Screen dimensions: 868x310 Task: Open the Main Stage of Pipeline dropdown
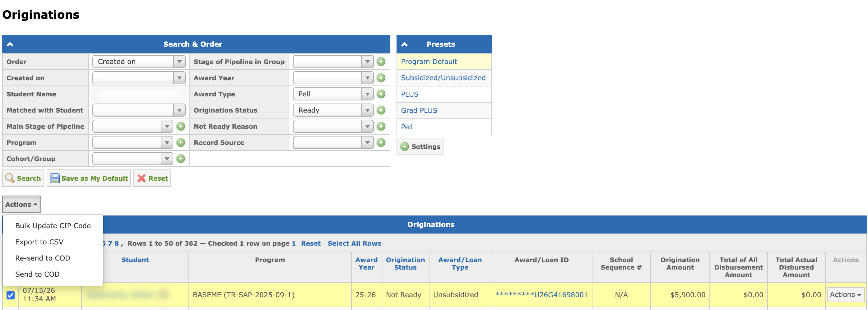tap(132, 126)
